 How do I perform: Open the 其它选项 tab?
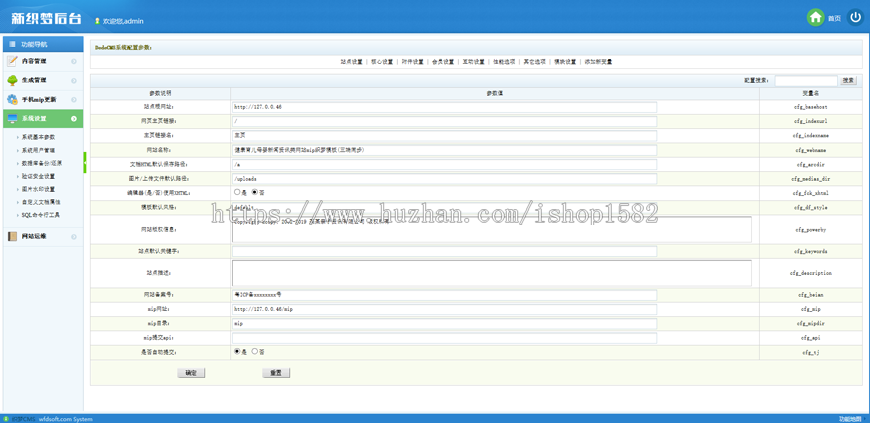pyautogui.click(x=534, y=62)
